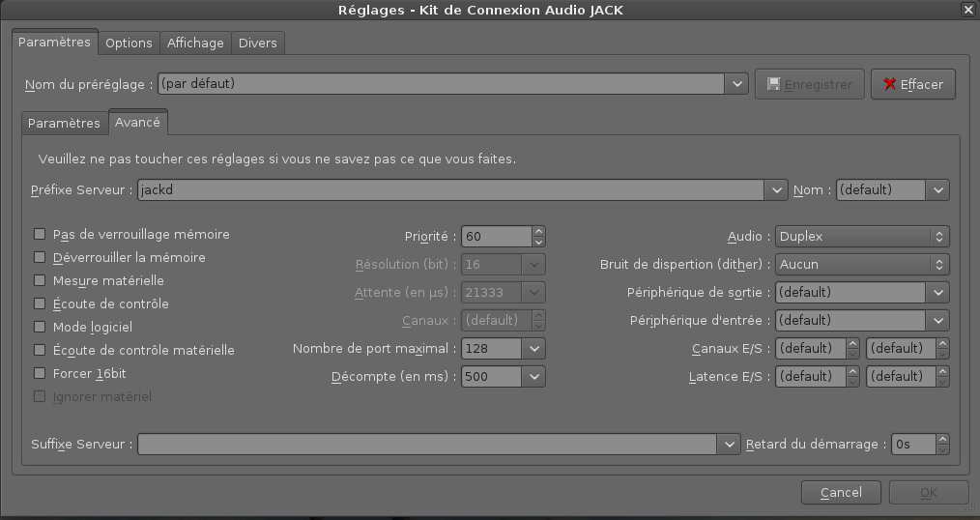Screen dimensions: 980x520
Task: Decrease Retard du démarrage down arrow
Action: click(942, 449)
